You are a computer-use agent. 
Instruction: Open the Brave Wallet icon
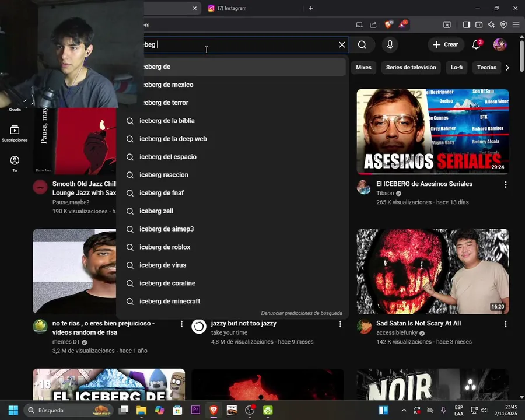point(479,24)
